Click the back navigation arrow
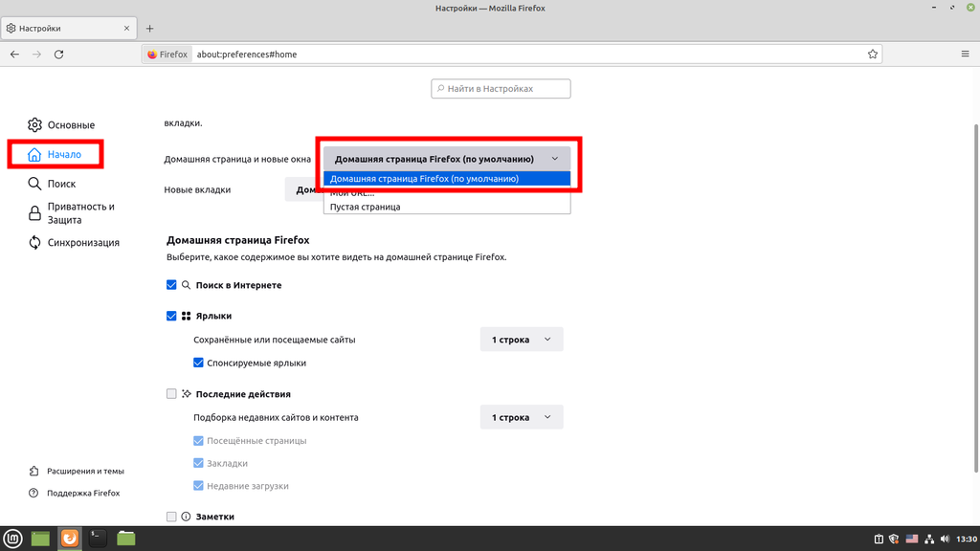 pos(14,55)
